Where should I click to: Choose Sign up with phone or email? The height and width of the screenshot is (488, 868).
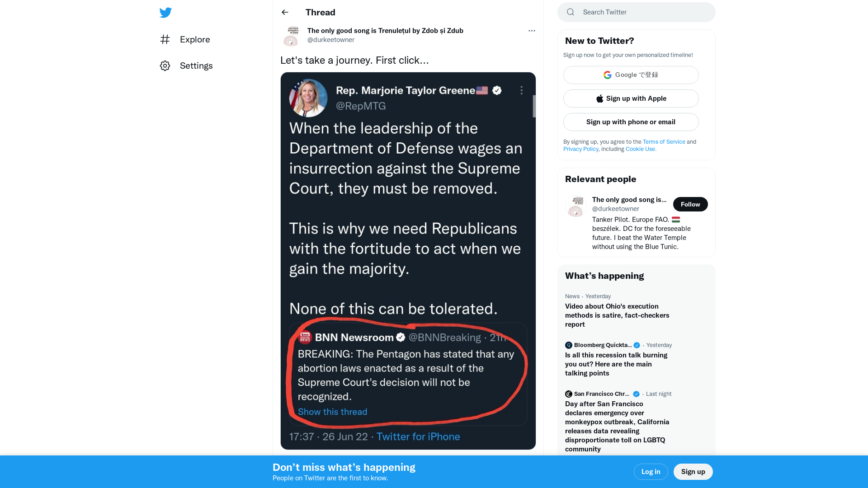(631, 122)
